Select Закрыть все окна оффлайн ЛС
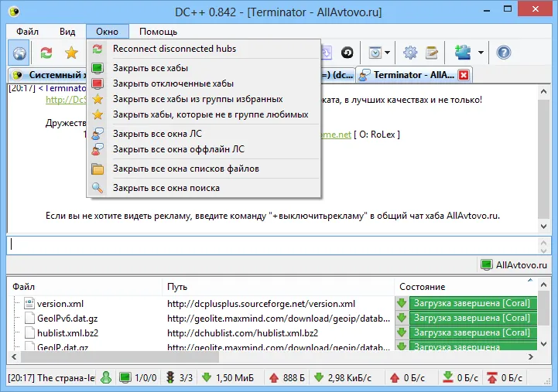The height and width of the screenshot is (392, 558). coord(204,149)
